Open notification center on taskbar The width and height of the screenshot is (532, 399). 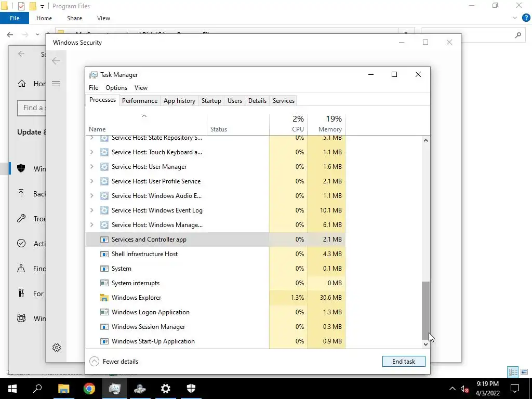click(515, 389)
